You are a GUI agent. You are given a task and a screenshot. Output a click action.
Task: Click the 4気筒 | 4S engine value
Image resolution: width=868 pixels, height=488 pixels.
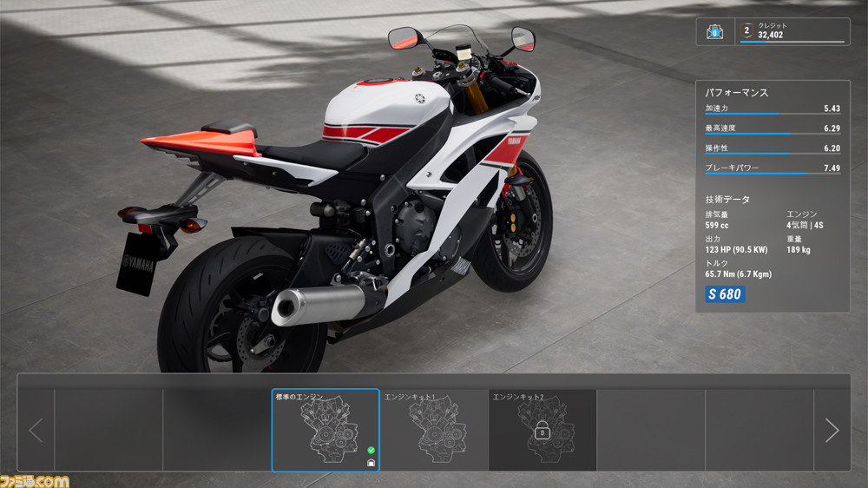[x=805, y=226]
